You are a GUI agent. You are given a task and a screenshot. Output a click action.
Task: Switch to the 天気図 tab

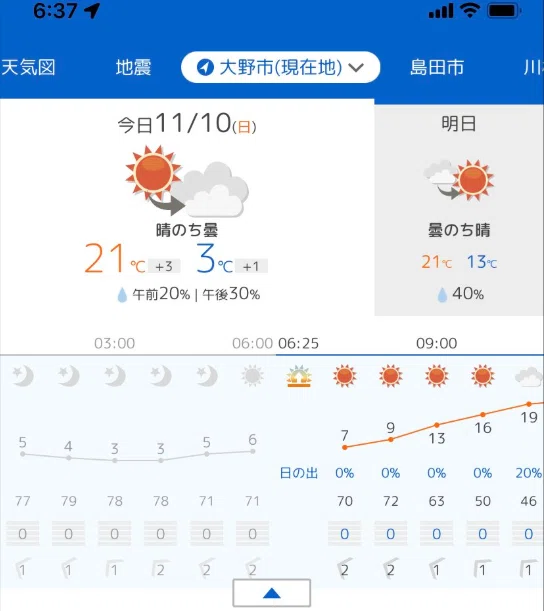pos(28,67)
